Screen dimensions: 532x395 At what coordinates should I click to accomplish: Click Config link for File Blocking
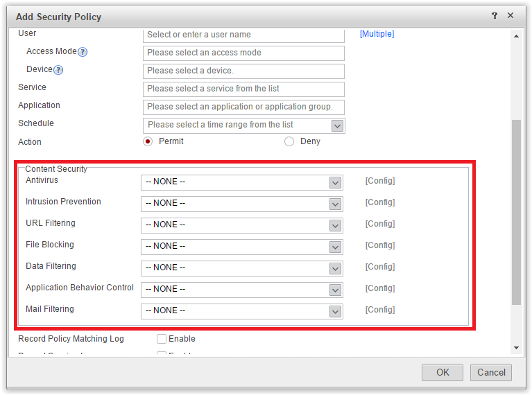pos(380,245)
